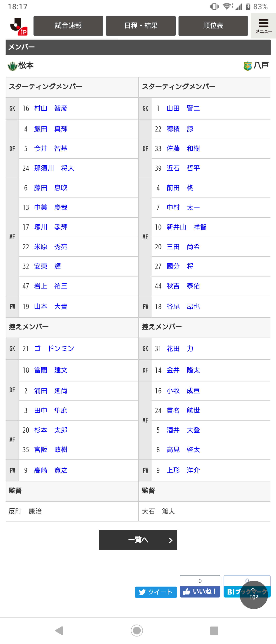Screen dimensions: 276x644
Task: Open the 試合速報 tab
Action: (68, 26)
